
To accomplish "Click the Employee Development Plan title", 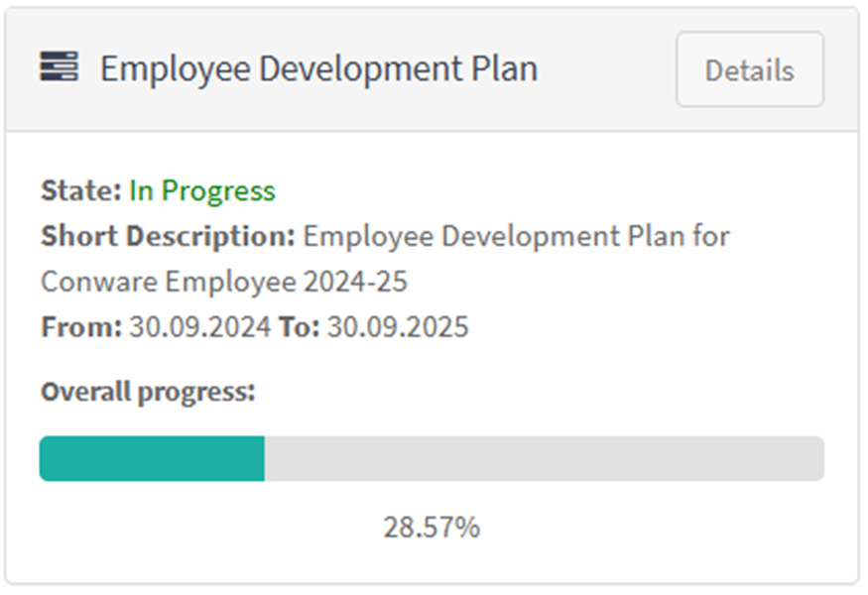I will 318,68.
